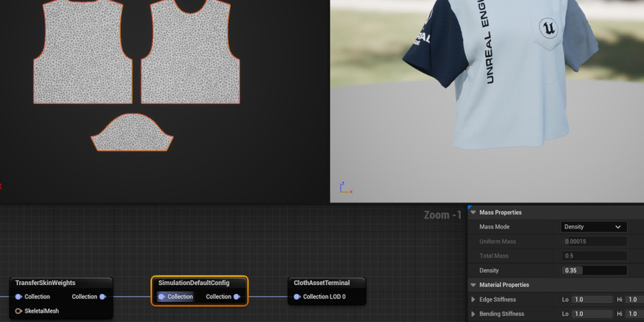Screen dimensions: 644x322
Task: Expand the Bending Stiffness property
Action: [474, 314]
